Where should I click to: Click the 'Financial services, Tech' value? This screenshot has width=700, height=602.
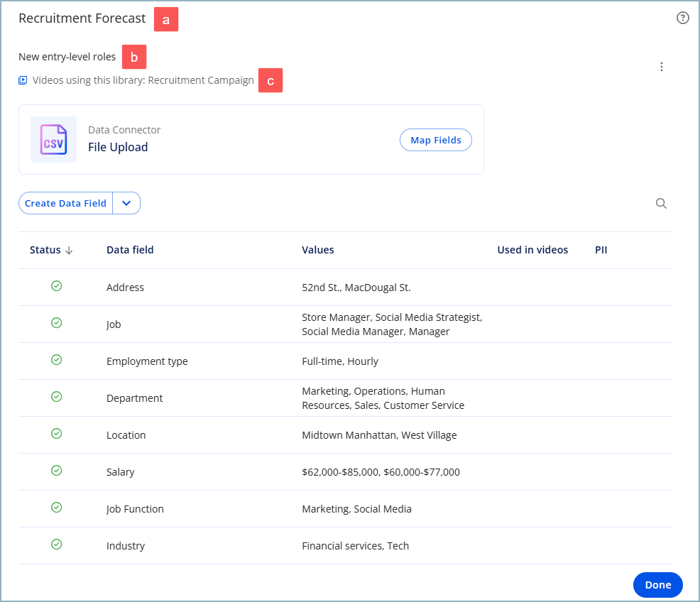tap(356, 546)
